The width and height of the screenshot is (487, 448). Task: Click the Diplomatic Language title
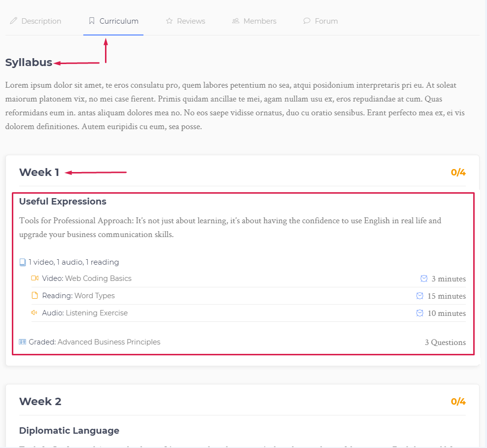click(x=70, y=431)
